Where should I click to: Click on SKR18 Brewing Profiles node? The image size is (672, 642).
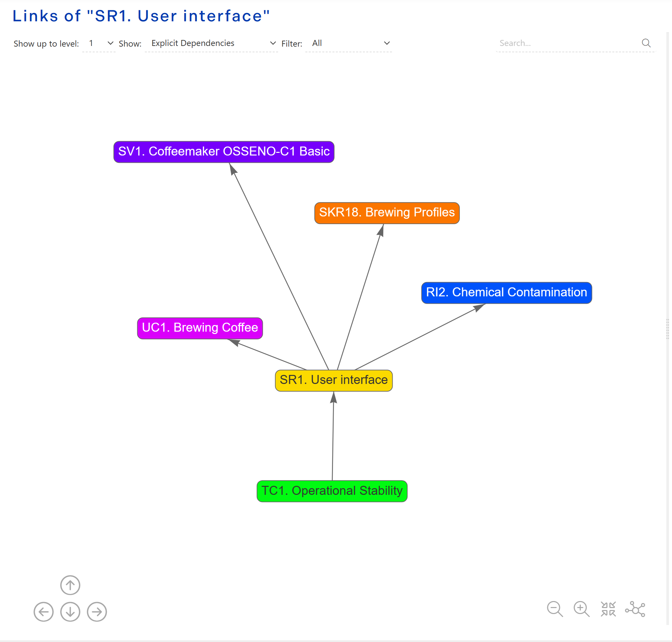click(386, 212)
